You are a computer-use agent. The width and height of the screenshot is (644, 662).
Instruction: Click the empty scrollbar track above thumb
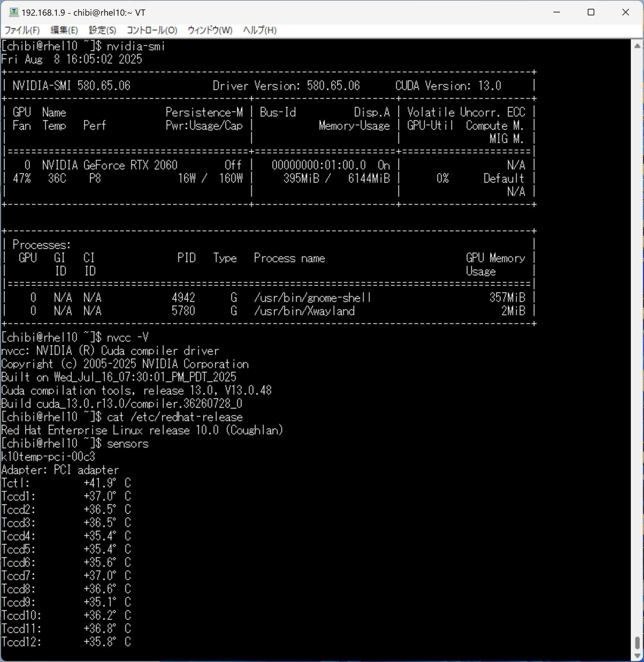637,338
